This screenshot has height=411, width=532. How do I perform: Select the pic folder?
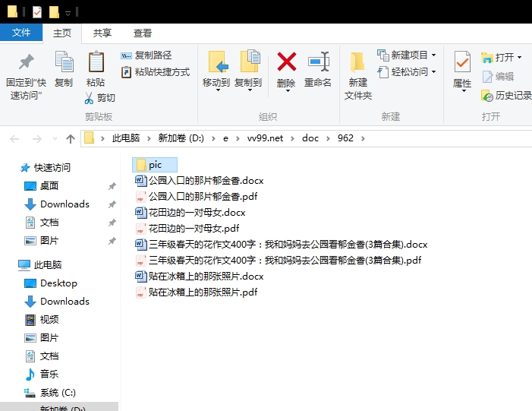[155, 165]
